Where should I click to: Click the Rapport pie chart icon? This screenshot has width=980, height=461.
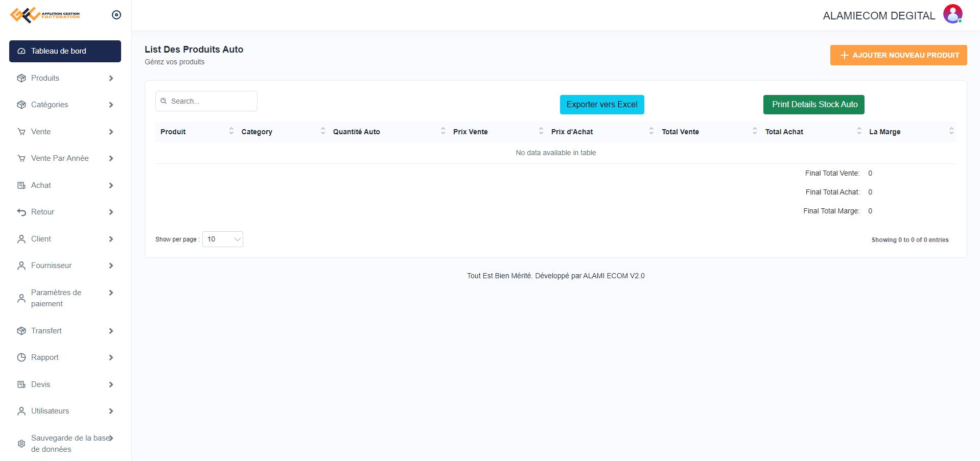point(21,357)
